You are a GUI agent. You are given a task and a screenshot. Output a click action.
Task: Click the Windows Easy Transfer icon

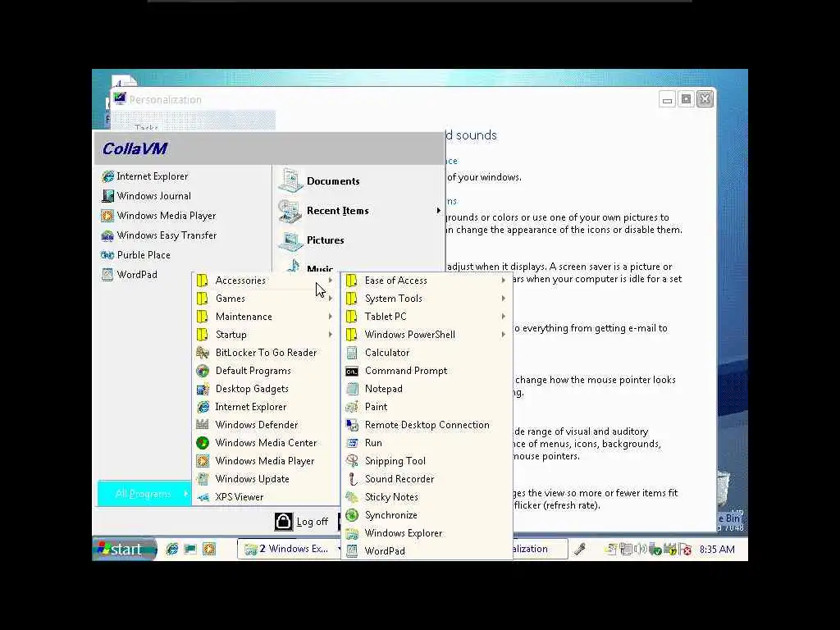click(x=107, y=235)
